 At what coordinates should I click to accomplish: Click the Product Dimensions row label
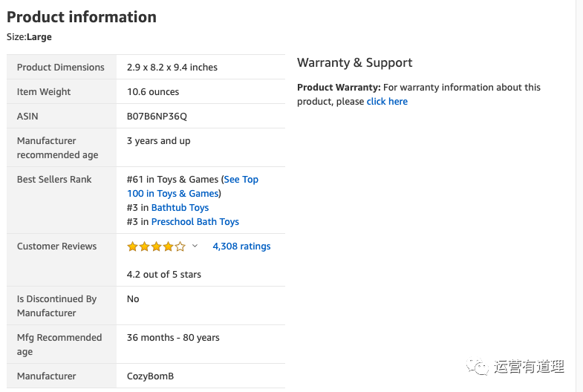coord(61,68)
